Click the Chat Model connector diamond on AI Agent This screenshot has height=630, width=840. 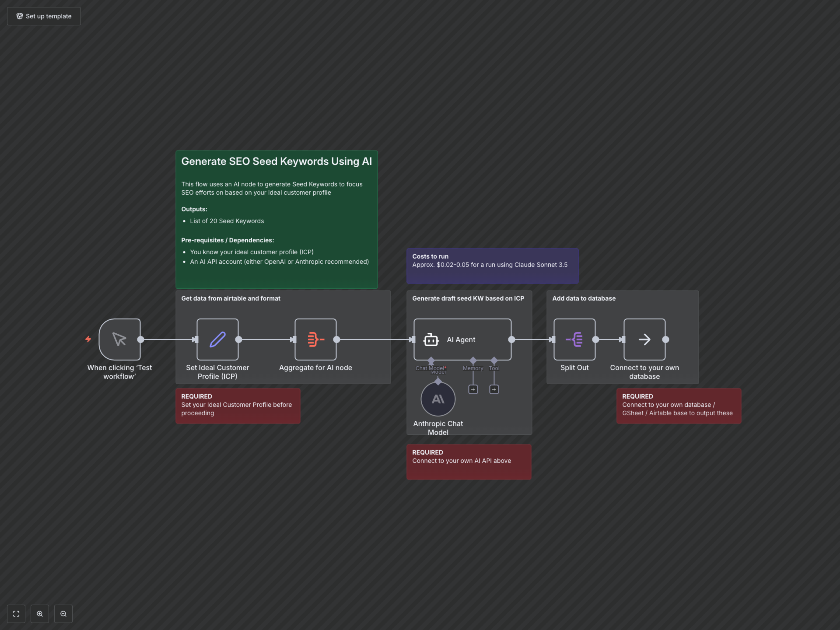click(x=431, y=360)
